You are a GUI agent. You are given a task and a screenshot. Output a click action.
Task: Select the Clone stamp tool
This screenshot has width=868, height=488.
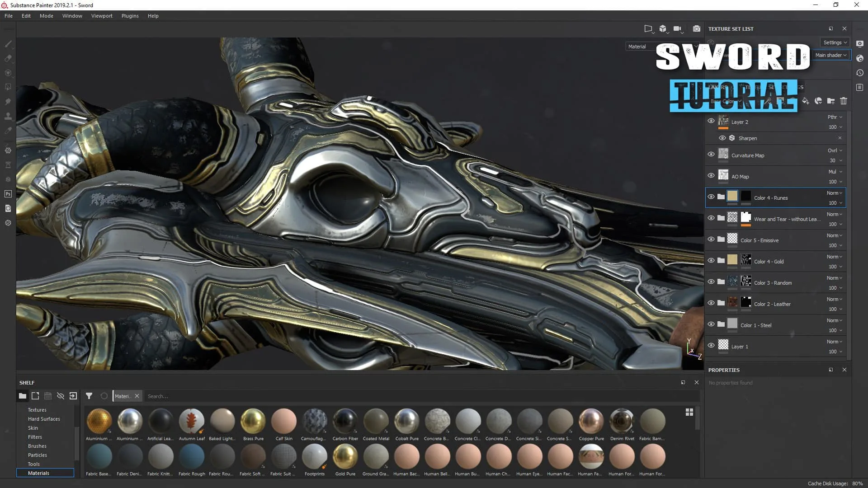(8, 116)
